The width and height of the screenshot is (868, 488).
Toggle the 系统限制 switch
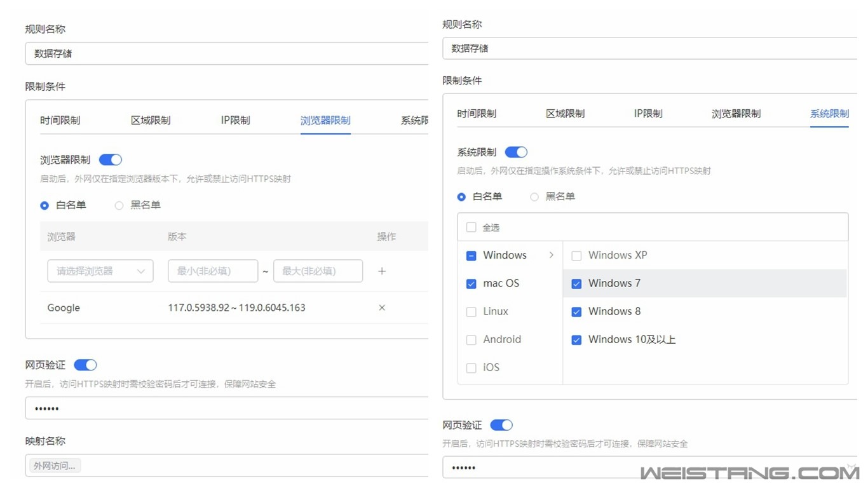pos(516,152)
